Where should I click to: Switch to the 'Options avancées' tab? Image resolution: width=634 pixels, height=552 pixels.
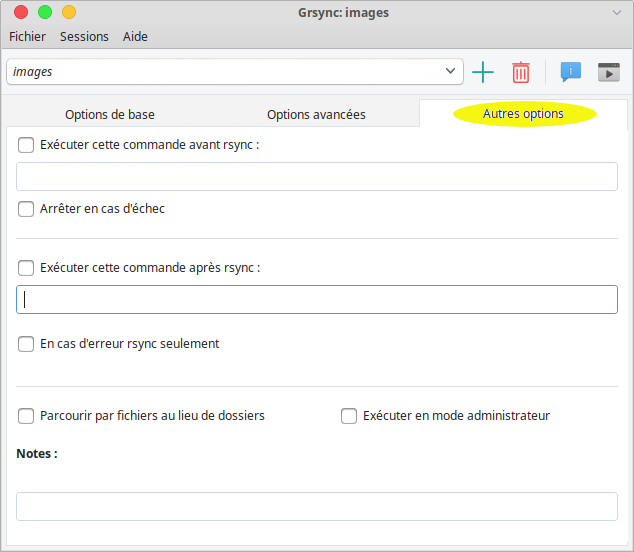pyautogui.click(x=316, y=114)
